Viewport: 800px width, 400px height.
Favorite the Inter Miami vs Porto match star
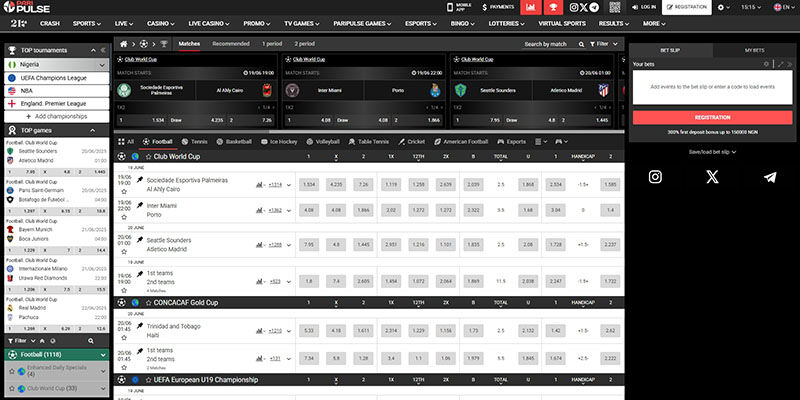tap(123, 217)
